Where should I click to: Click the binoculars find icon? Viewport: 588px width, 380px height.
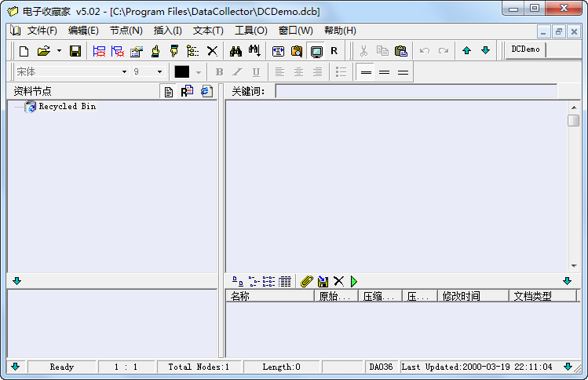tap(236, 51)
